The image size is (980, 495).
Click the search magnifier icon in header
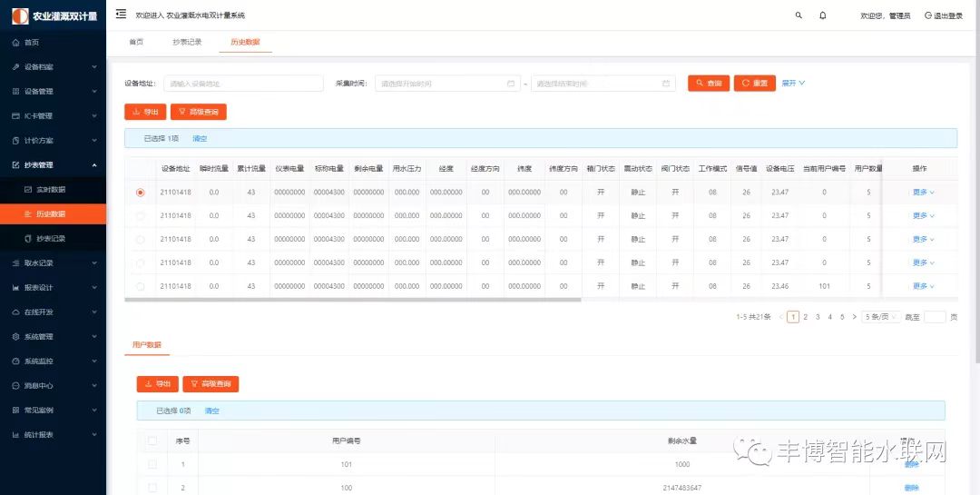799,15
